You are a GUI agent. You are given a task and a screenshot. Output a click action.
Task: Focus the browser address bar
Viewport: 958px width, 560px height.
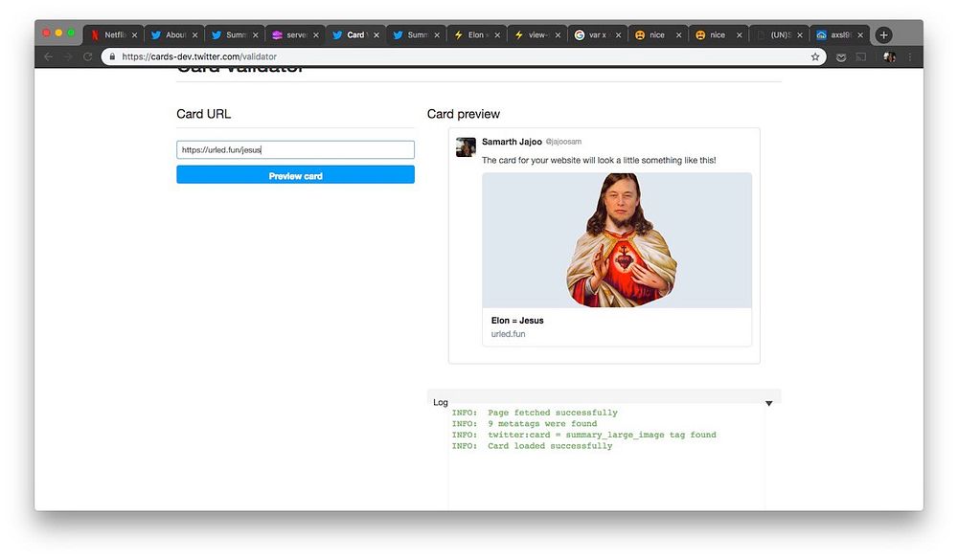[463, 56]
